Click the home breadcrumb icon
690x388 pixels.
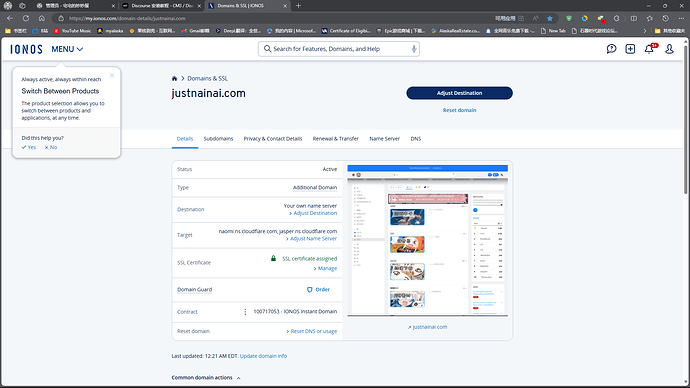[174, 78]
